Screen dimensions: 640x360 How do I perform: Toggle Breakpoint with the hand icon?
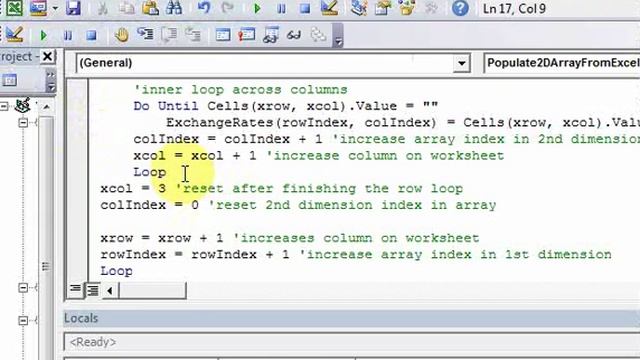point(121,36)
